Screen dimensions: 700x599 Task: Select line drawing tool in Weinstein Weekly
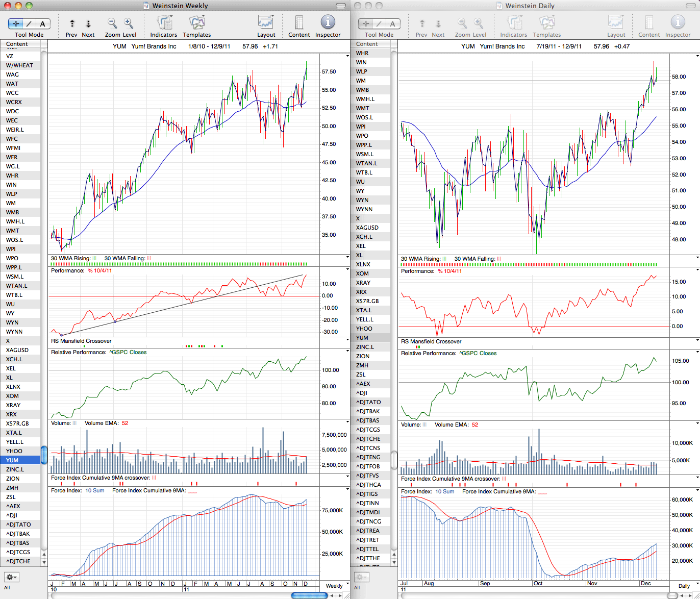click(30, 23)
